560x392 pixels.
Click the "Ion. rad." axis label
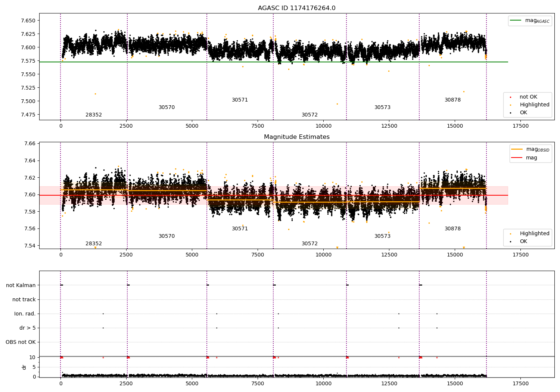[x=25, y=314]
